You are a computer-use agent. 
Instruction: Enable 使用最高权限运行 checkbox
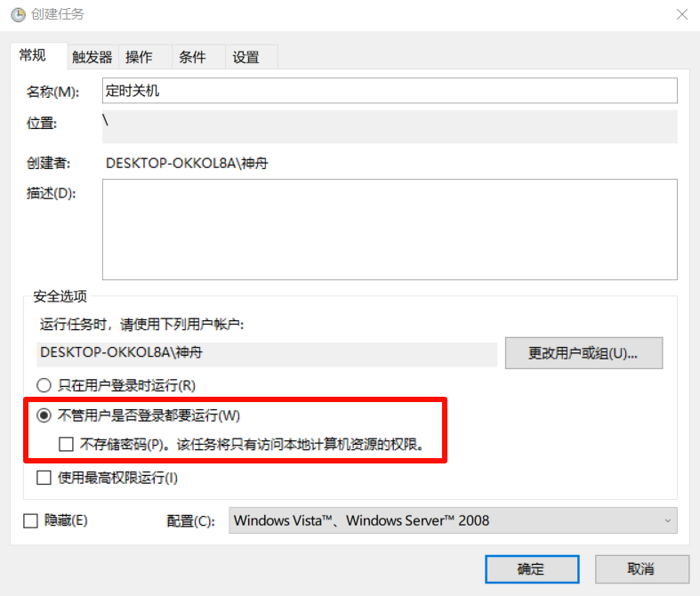[44, 478]
